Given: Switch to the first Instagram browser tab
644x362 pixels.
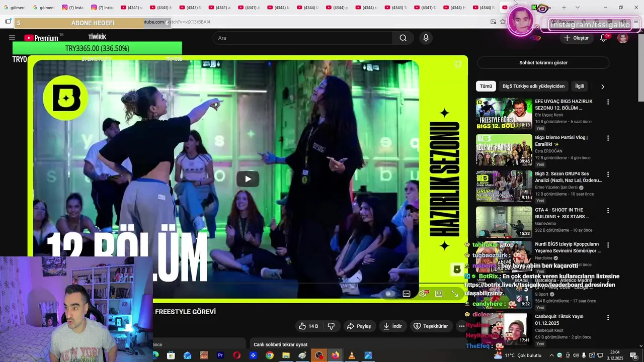Looking at the screenshot, I should coord(73,8).
